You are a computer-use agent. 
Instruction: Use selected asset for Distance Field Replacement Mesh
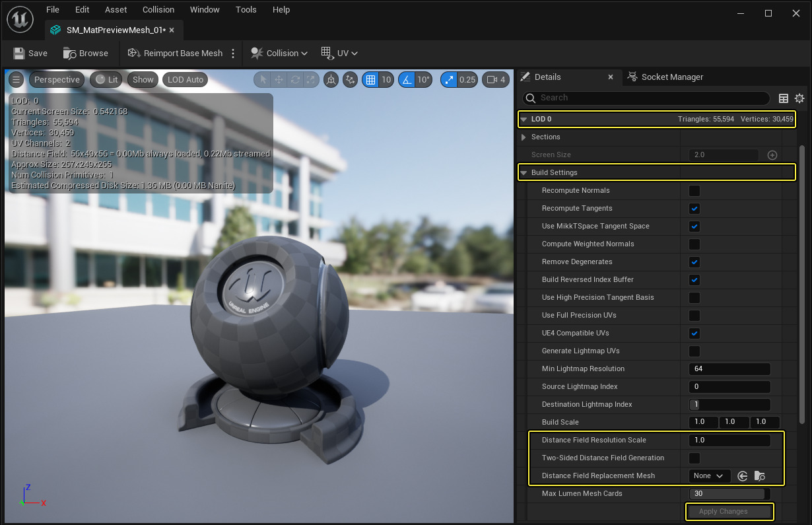743,475
